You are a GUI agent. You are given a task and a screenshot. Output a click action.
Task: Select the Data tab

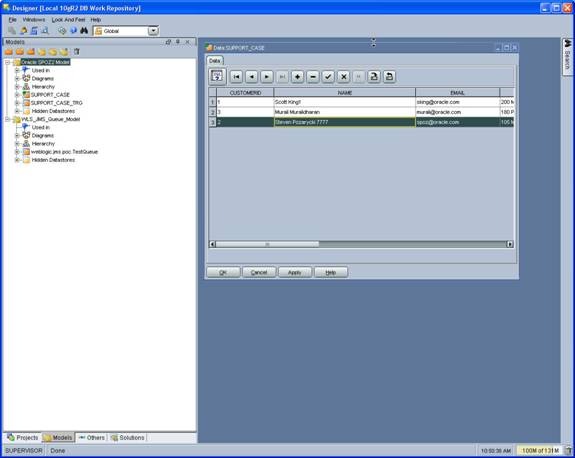[215, 61]
